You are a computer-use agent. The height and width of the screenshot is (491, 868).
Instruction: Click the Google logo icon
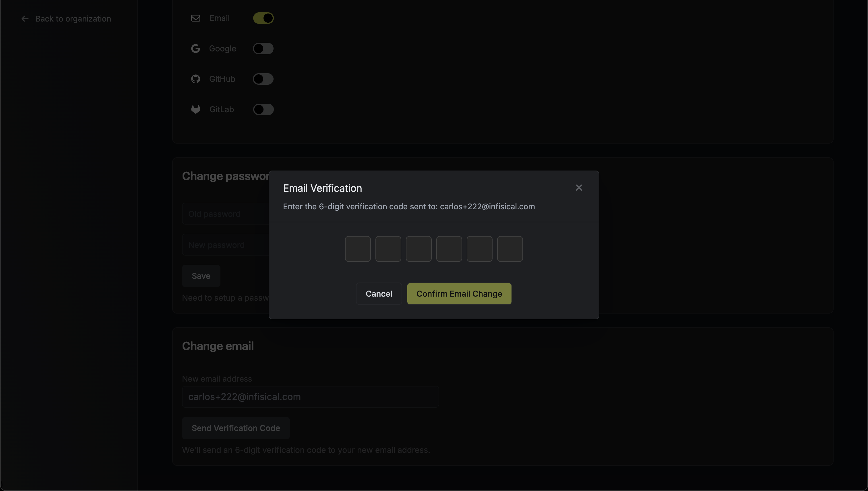pos(195,49)
